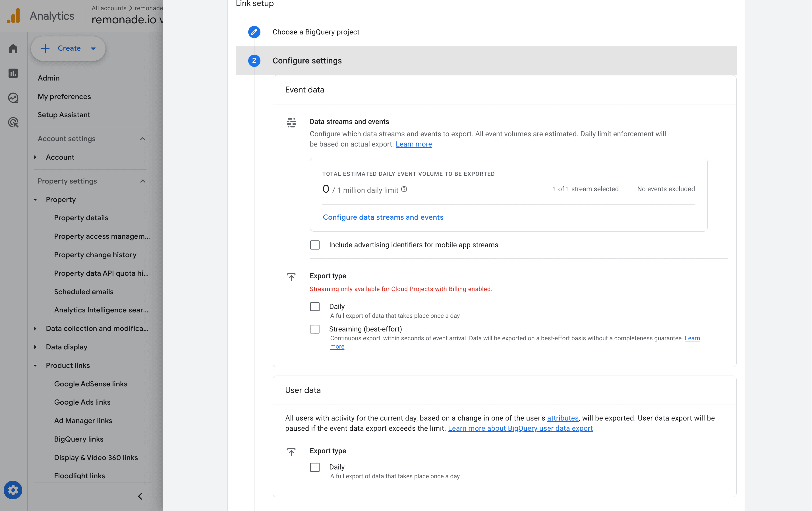Image resolution: width=812 pixels, height=511 pixels.
Task: Click the edit pencil for Choose a BigQuery project
Action: (x=254, y=32)
